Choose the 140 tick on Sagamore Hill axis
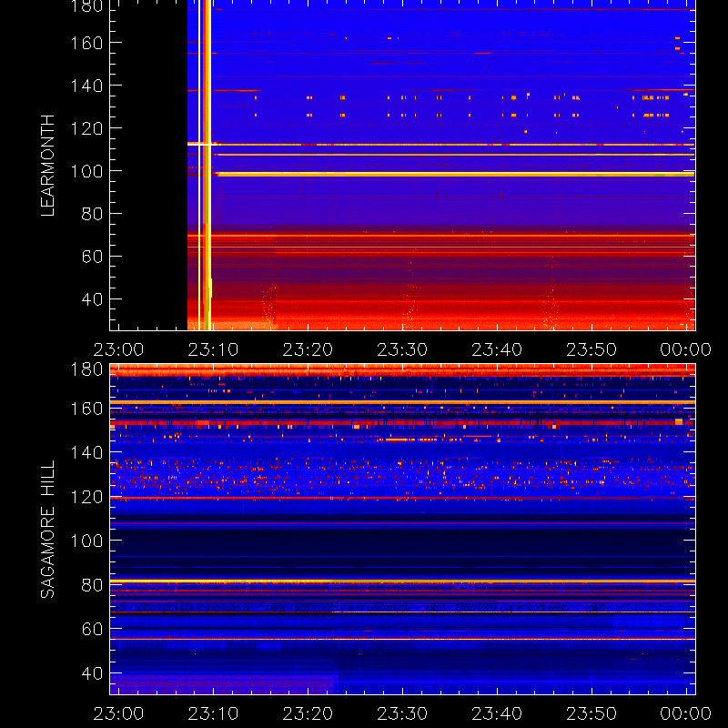728x728 pixels. (x=86, y=452)
